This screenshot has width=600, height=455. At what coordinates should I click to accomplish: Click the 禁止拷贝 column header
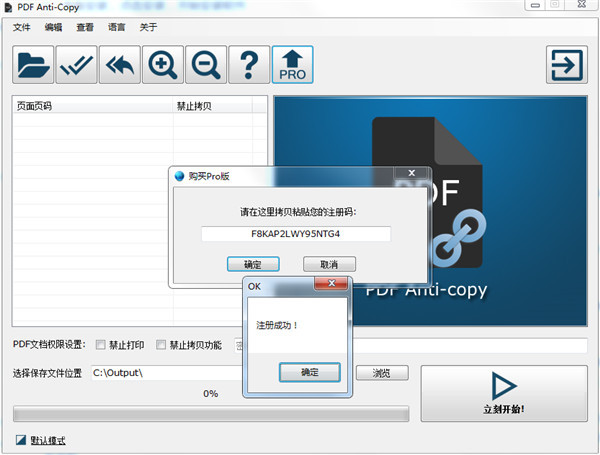[213, 106]
